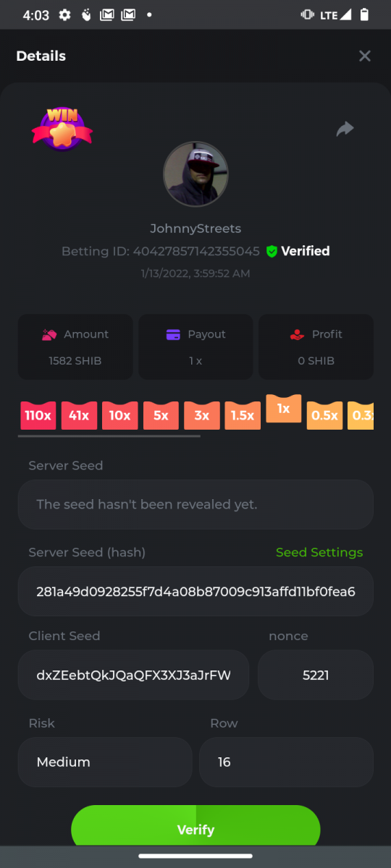391x868 pixels.
Task: Tap the Payout card icon
Action: [x=173, y=334]
